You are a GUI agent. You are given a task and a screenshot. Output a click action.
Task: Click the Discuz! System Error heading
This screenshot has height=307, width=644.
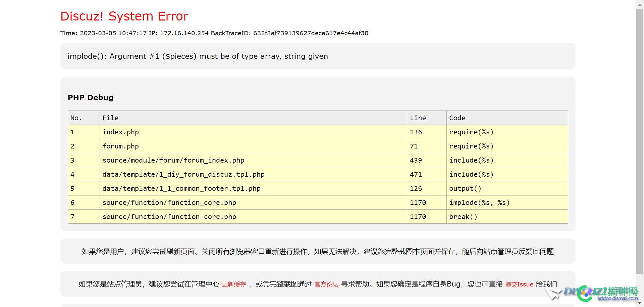(x=124, y=16)
